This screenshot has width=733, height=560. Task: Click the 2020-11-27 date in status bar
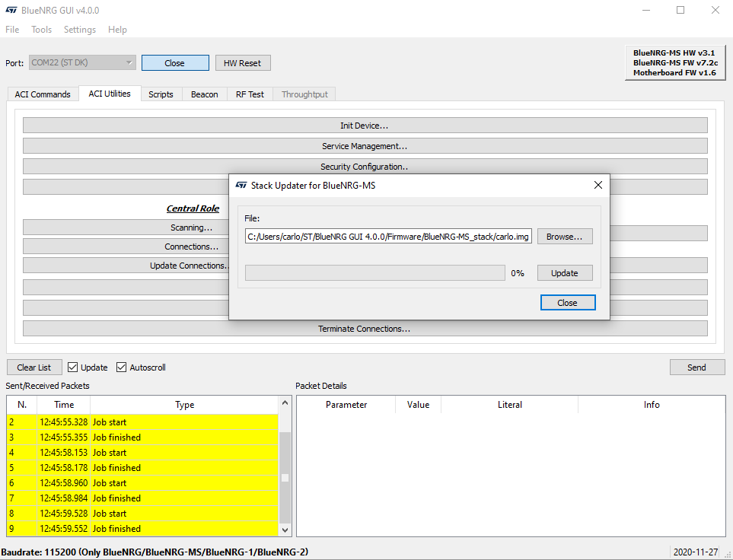click(x=695, y=552)
